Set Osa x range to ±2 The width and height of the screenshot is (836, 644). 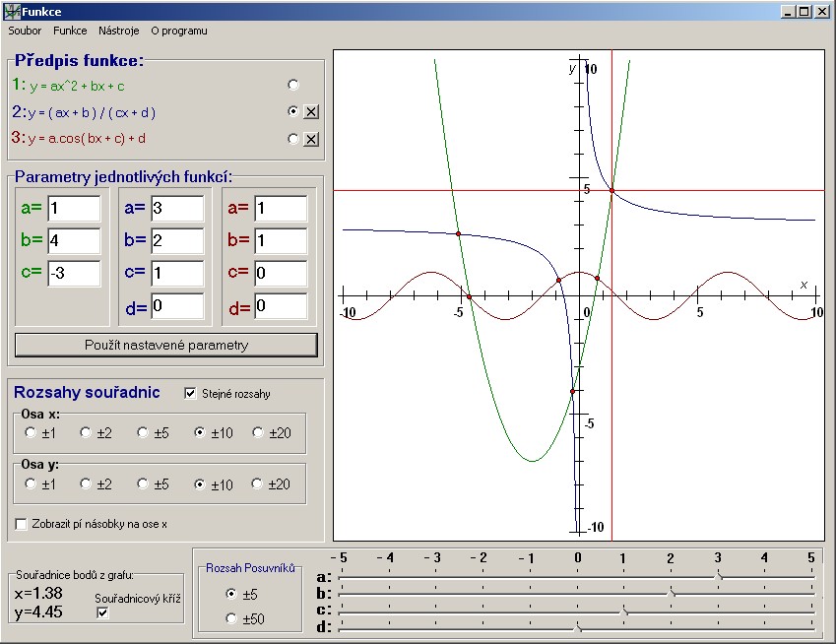86,432
